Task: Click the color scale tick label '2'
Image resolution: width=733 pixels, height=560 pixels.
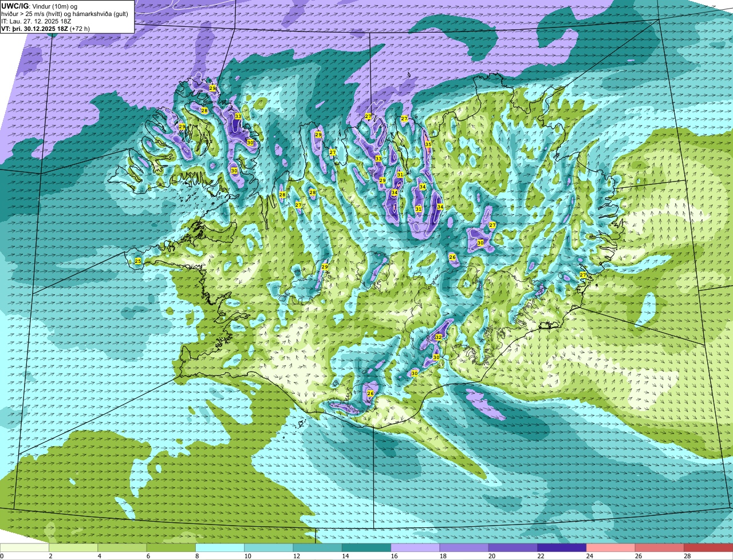Action: coord(50,556)
